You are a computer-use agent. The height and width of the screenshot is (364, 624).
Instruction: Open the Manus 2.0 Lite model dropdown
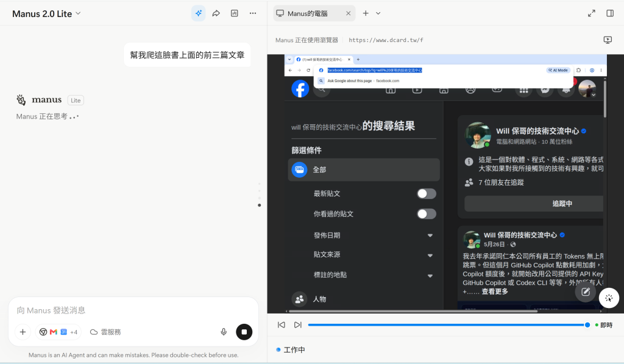(x=46, y=14)
